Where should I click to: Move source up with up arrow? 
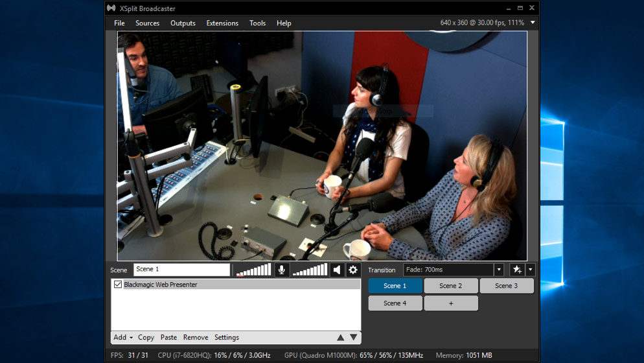click(340, 337)
